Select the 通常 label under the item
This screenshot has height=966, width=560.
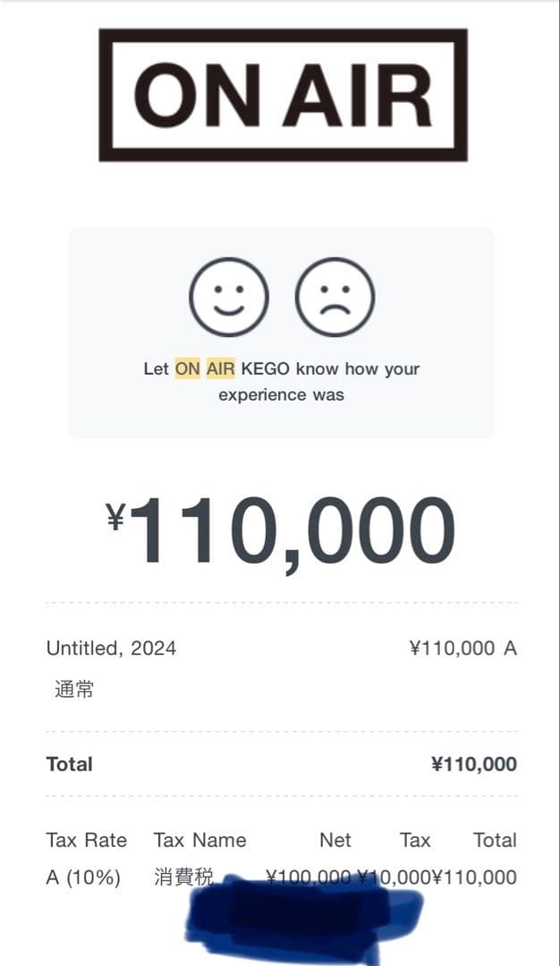tap(74, 690)
